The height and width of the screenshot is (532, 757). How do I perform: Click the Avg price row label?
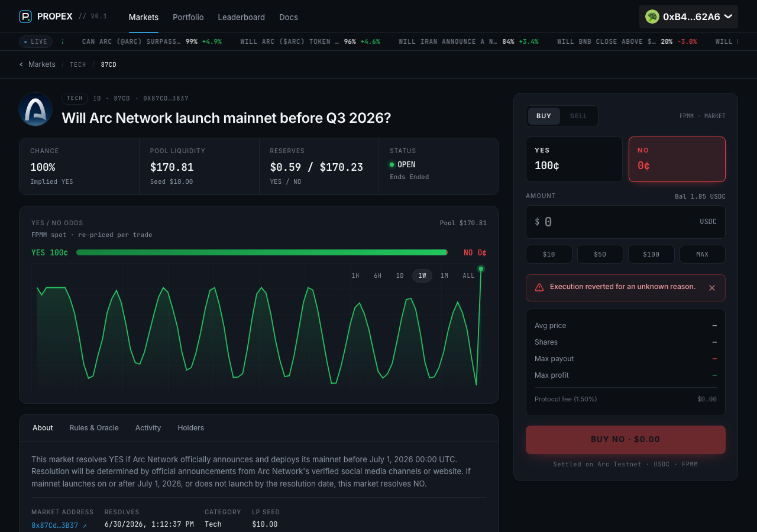pyautogui.click(x=551, y=326)
